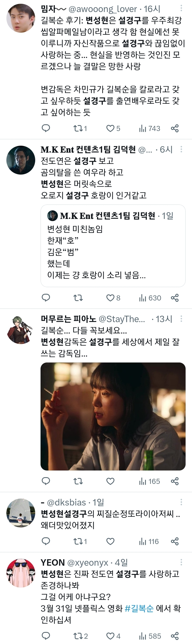Like the tweet that has 8 likes

[x=113, y=298]
